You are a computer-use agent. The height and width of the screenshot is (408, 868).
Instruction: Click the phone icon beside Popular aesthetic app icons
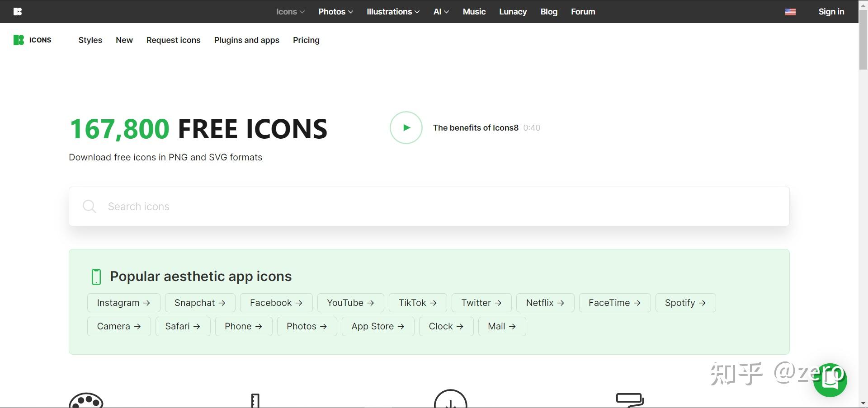coord(96,277)
